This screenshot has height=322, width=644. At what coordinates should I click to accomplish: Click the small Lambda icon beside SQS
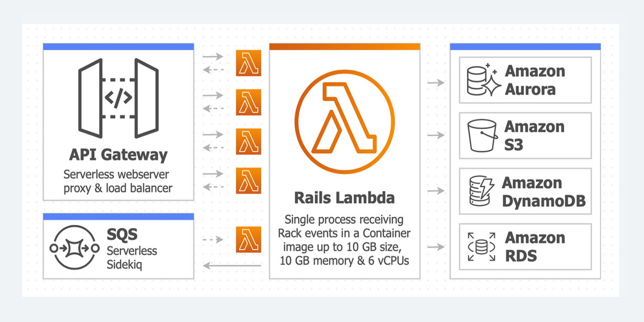pyautogui.click(x=249, y=239)
